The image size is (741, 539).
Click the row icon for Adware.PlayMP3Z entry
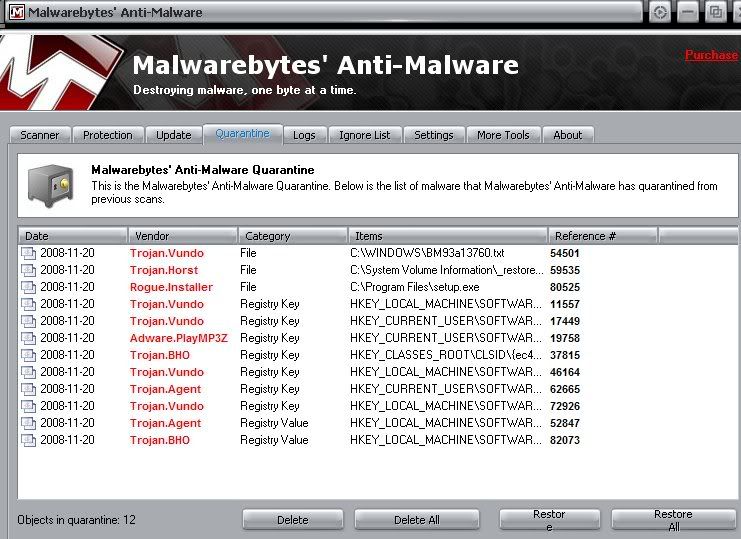(28, 339)
